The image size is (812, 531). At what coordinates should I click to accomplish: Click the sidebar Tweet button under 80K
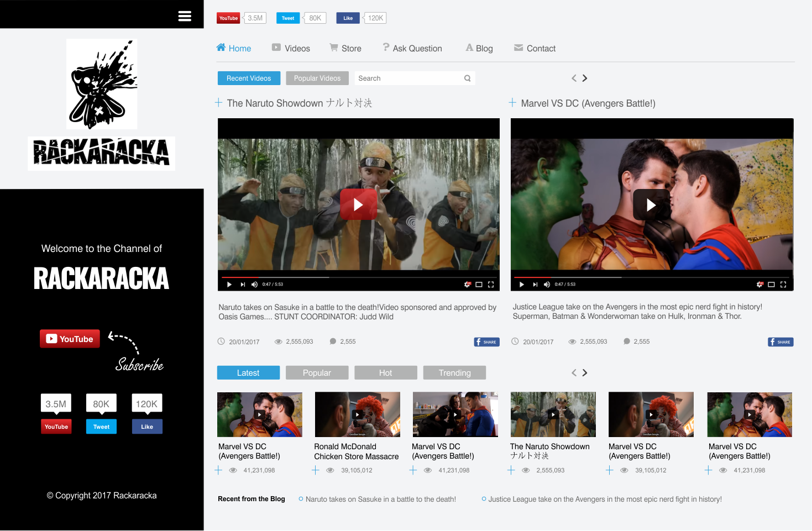pos(101,427)
